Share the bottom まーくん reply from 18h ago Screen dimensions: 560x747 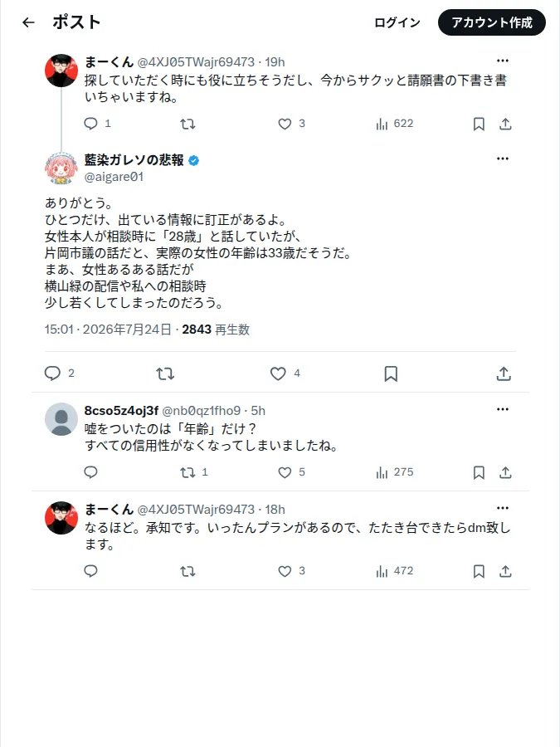[x=505, y=571]
